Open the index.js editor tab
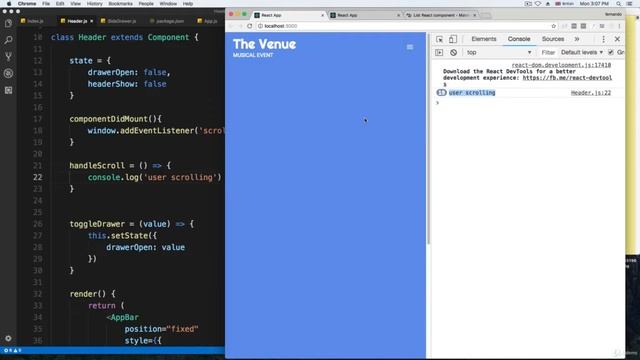This screenshot has width=640, height=360. coord(32,21)
